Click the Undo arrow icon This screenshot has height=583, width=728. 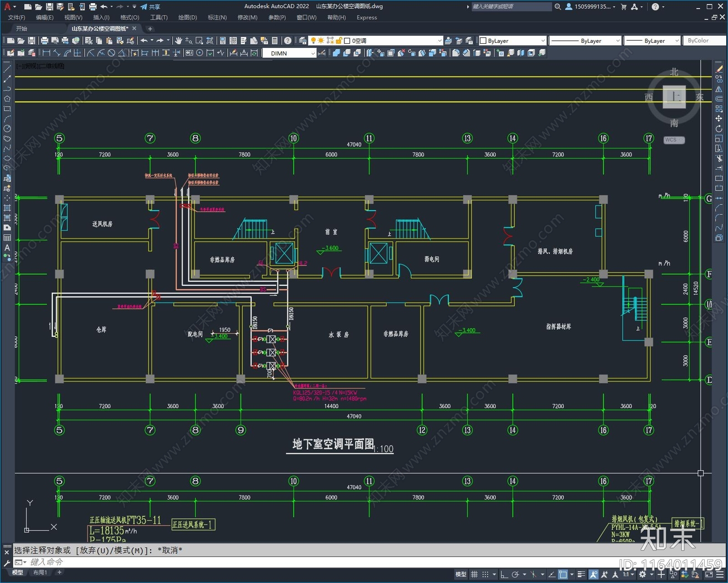point(144,41)
